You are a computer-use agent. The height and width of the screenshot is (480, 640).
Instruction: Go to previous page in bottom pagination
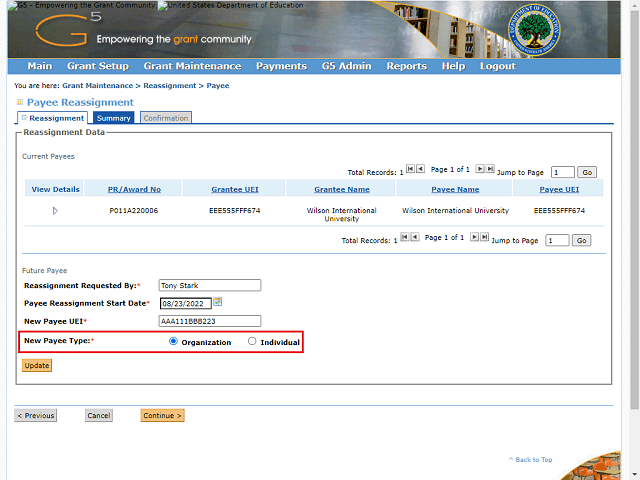[x=415, y=237]
